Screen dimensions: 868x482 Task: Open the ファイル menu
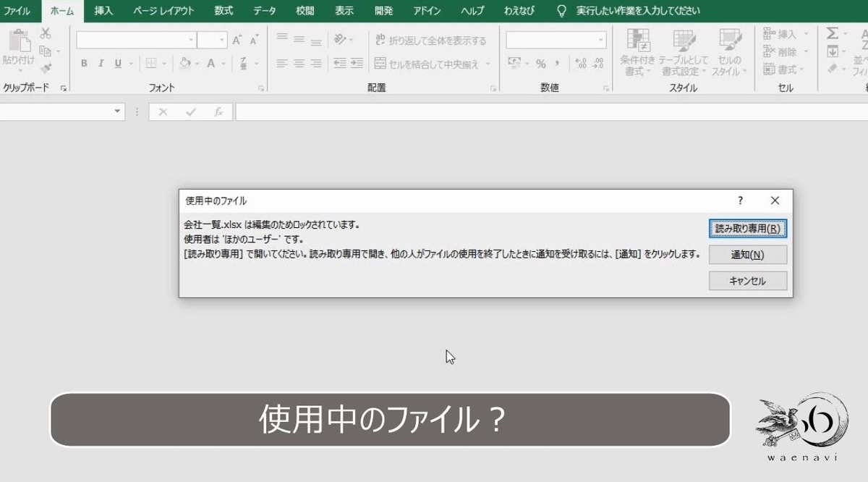18,11
